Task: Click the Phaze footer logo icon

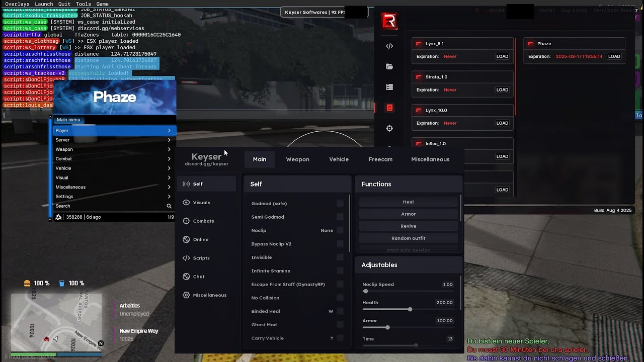Action: point(58,217)
